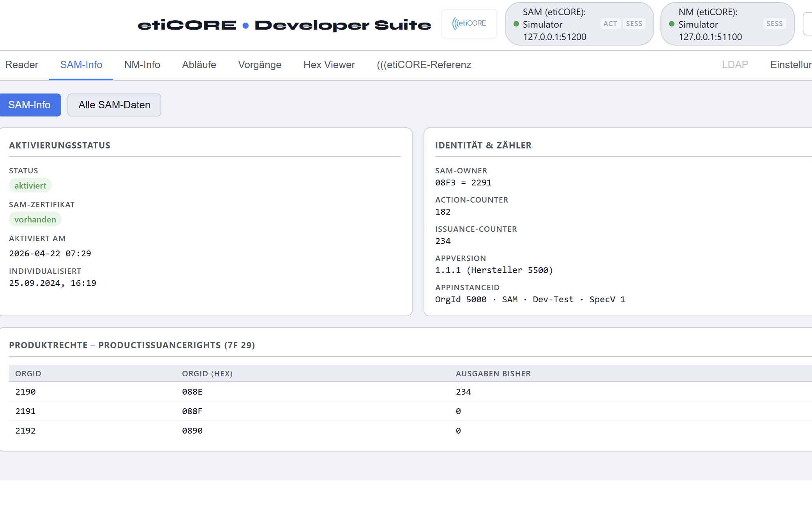Open the (((etiCORE-Referenz tab

[424, 65]
